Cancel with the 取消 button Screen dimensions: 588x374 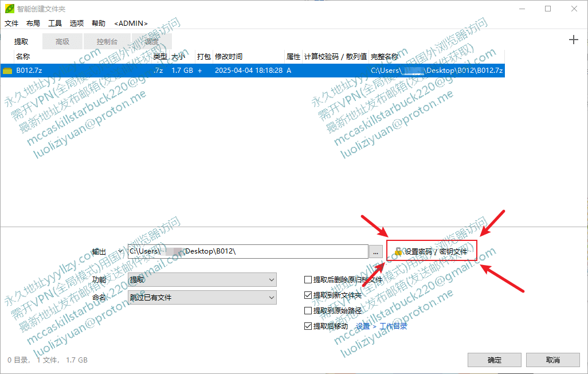point(552,360)
